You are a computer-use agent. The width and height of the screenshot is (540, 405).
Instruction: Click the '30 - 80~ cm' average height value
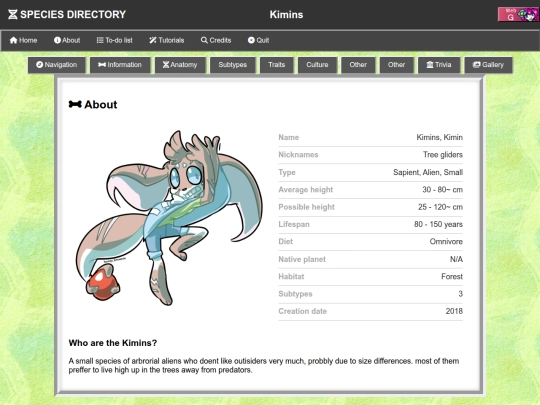443,190
